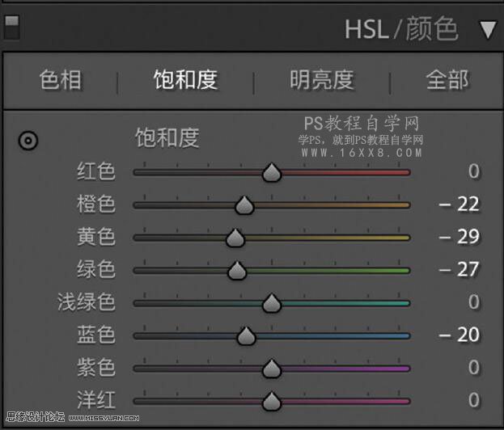Screen dimensions: 504x430
Task: Switch to the 色相 (Hue) tab
Action: click(x=61, y=80)
